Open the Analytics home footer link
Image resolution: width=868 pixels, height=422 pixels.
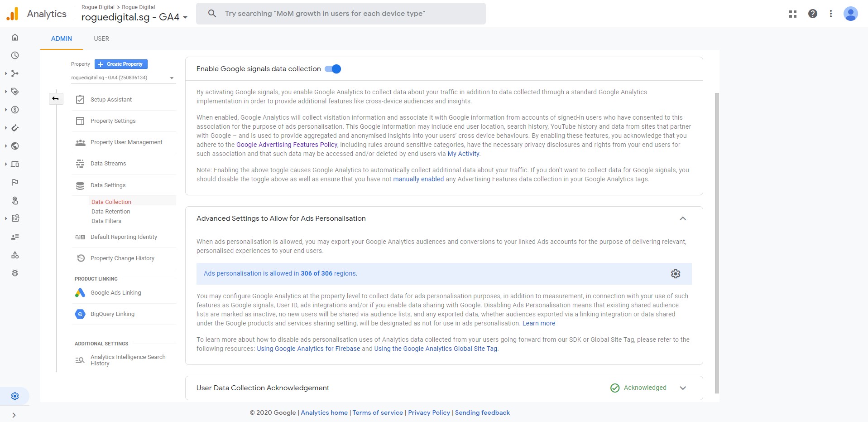324,412
